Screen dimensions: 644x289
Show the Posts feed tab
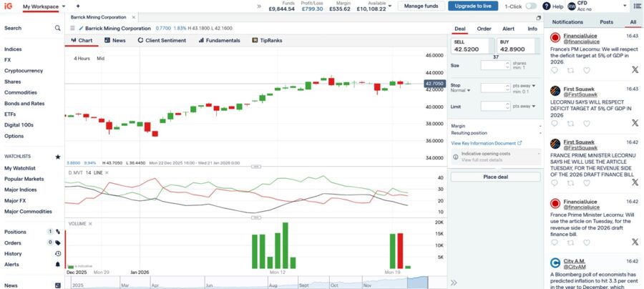[x=606, y=21]
